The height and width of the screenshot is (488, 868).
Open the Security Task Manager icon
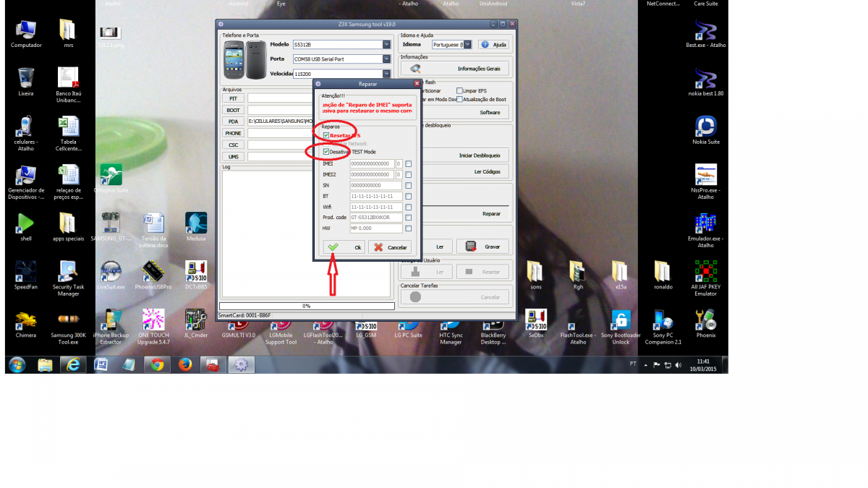pyautogui.click(x=69, y=278)
